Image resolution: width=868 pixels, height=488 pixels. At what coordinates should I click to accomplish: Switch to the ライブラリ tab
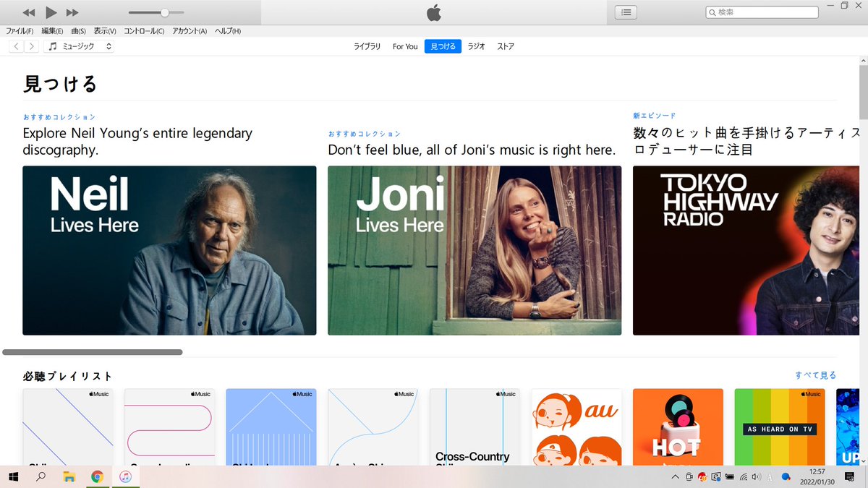pyautogui.click(x=367, y=46)
